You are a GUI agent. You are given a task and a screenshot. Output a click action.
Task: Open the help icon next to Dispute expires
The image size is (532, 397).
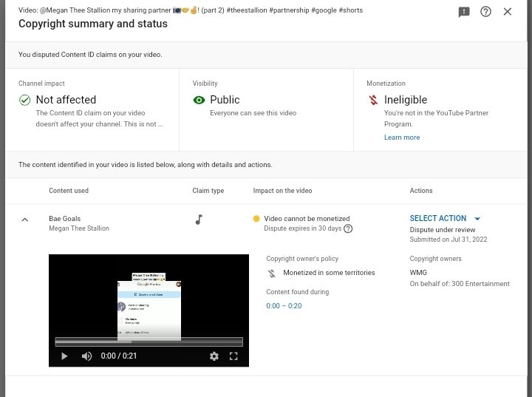[x=348, y=228]
